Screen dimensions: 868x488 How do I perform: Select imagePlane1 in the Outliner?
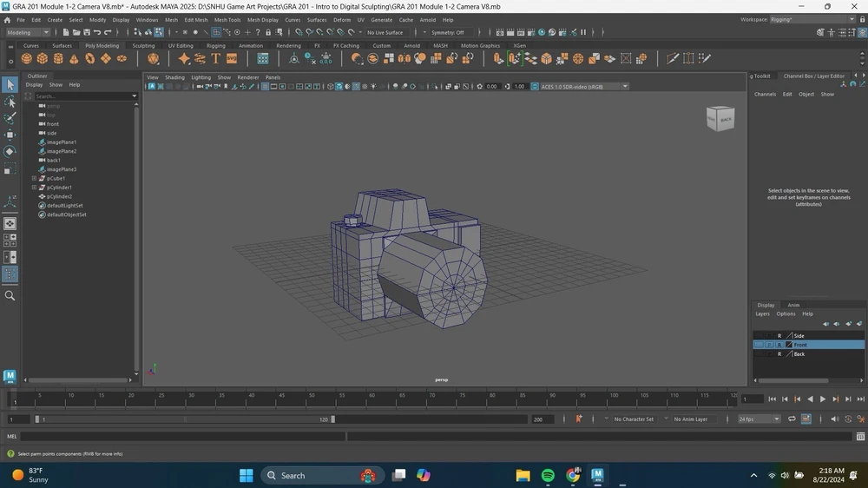click(x=62, y=142)
